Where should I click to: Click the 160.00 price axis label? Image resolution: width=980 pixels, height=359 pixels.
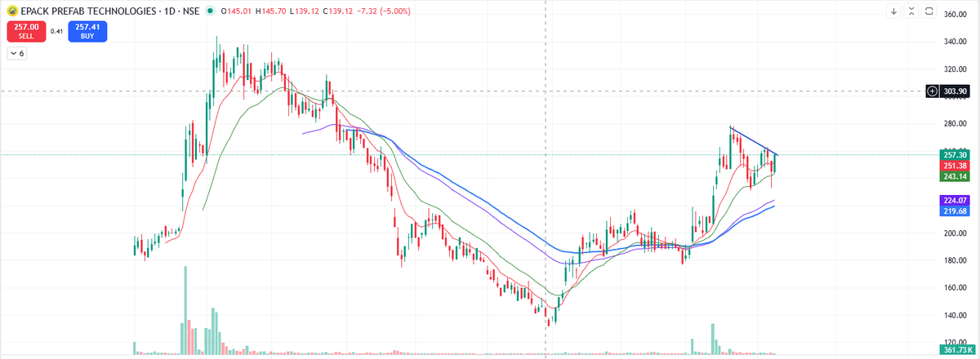(x=955, y=288)
